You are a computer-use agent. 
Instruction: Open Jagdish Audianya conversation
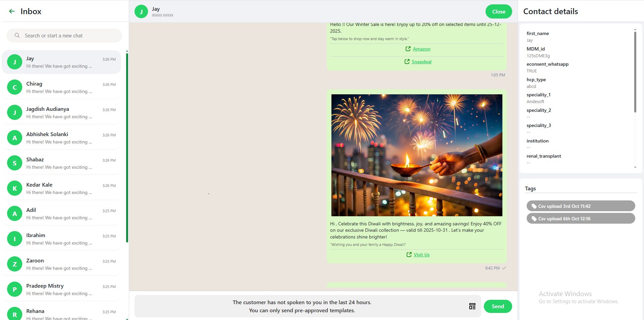click(x=61, y=113)
